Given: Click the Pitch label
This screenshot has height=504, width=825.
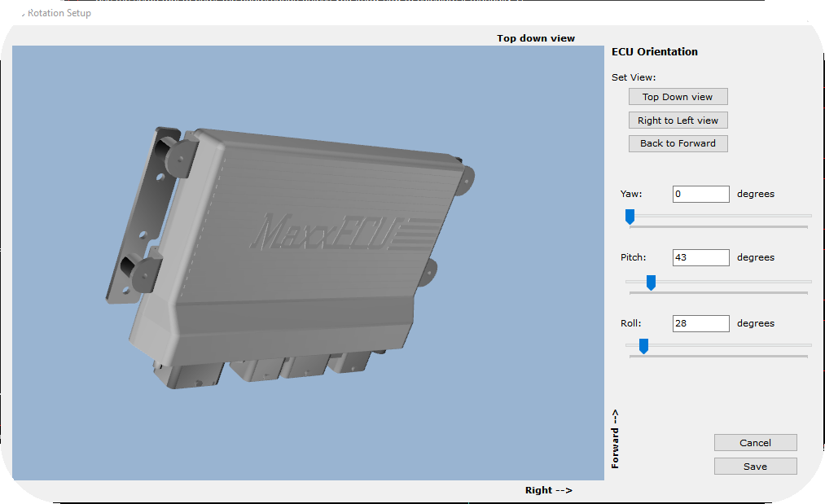Looking at the screenshot, I should coord(633,258).
